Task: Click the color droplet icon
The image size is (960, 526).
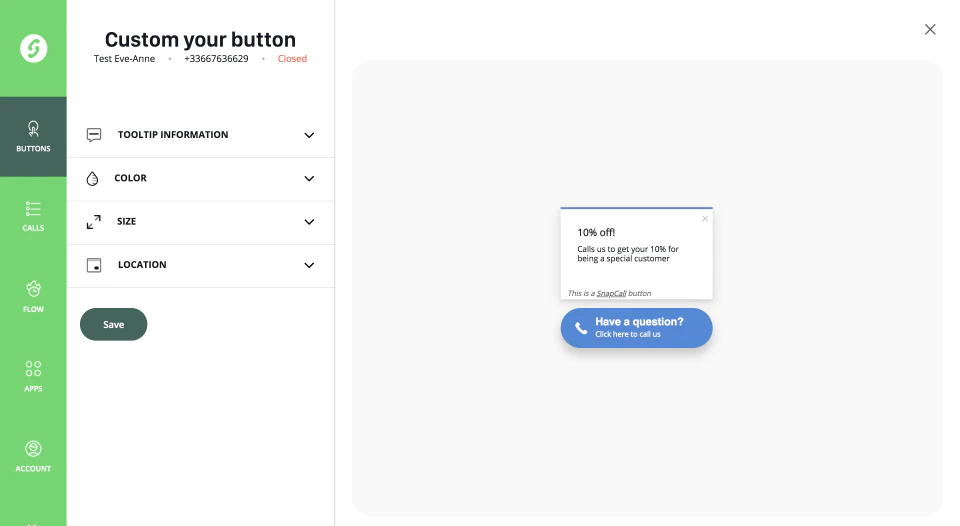Action: (x=92, y=178)
